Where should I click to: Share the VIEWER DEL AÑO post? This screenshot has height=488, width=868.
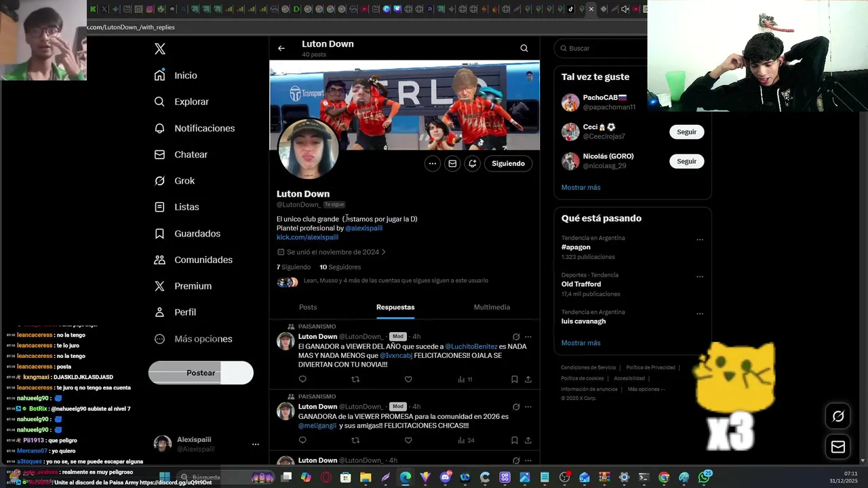coord(528,380)
